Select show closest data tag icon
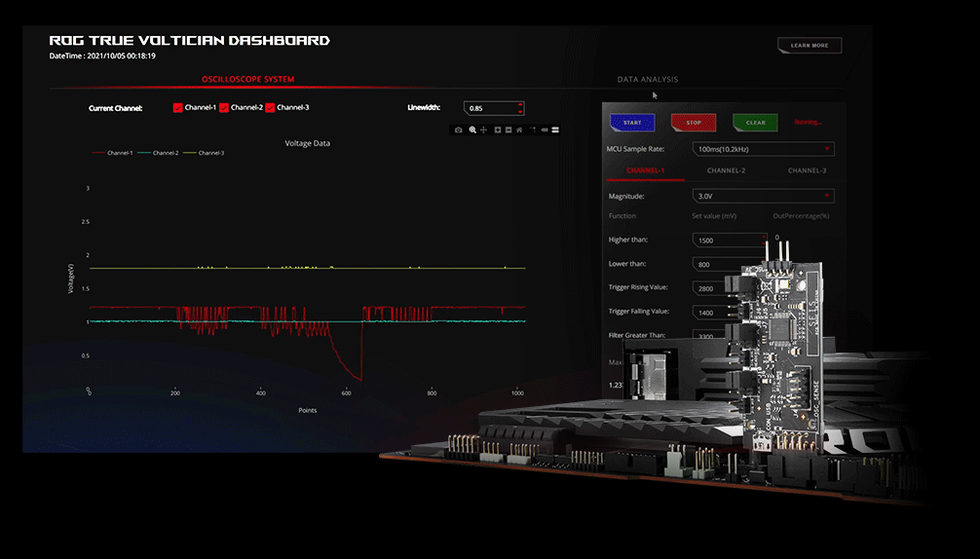This screenshot has width=980, height=559. pyautogui.click(x=545, y=130)
